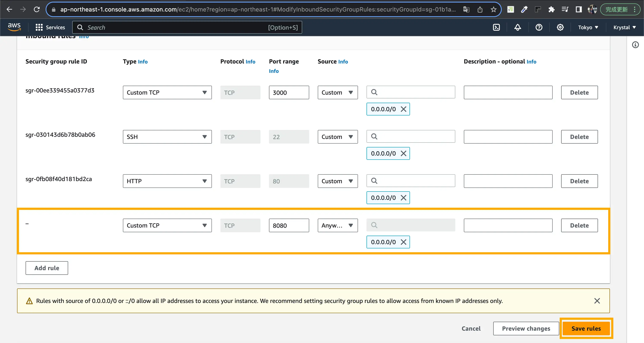Delete the port 3000 rule

[579, 93]
